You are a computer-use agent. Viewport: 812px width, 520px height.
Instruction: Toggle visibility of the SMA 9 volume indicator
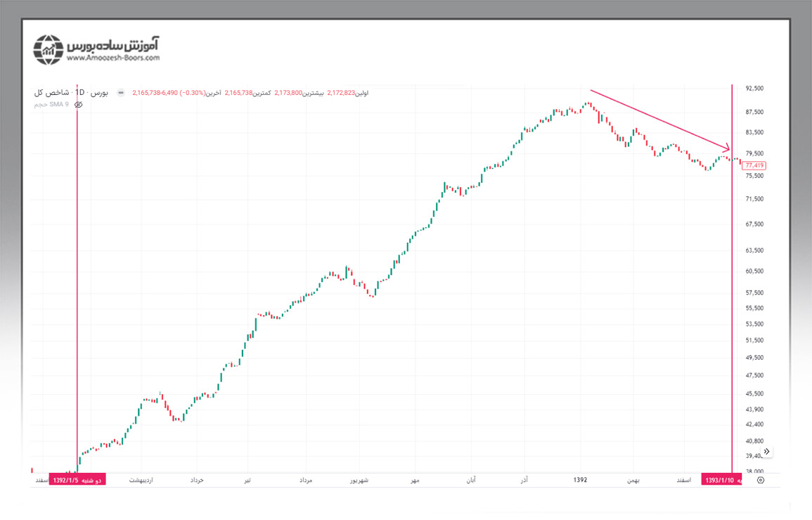pyautogui.click(x=79, y=104)
